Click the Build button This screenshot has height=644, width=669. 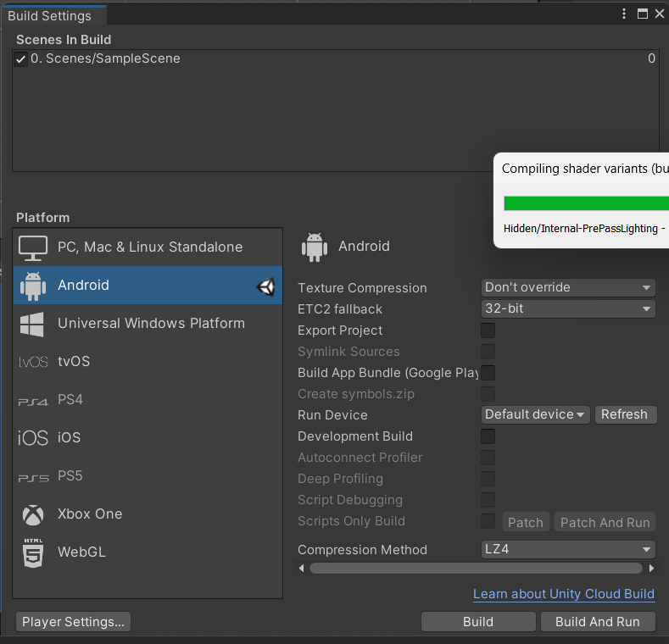[478, 622]
